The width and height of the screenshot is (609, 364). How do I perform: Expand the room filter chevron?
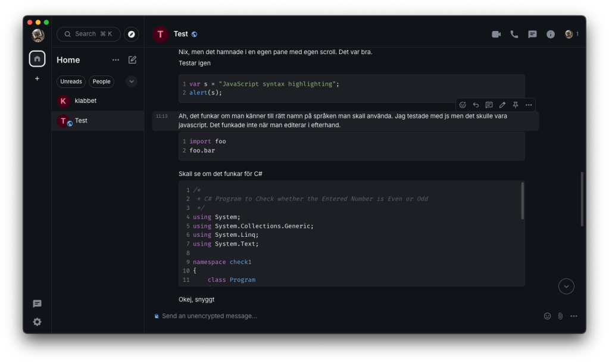point(132,81)
